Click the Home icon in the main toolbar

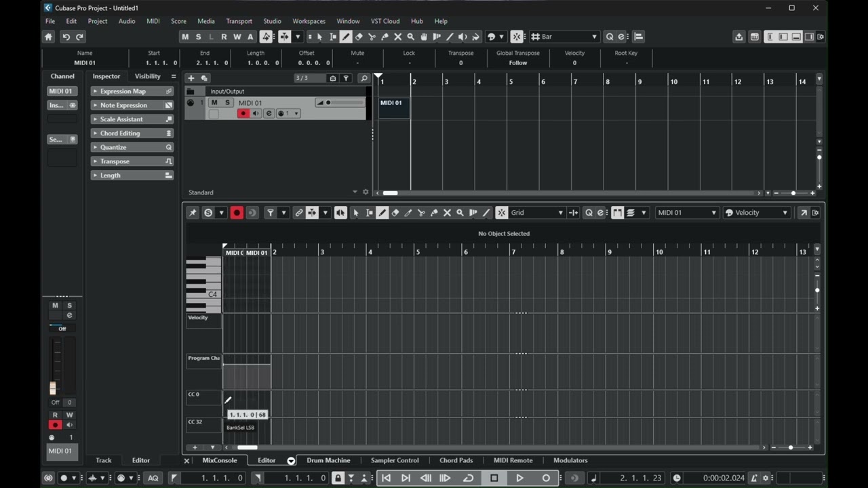[48, 37]
